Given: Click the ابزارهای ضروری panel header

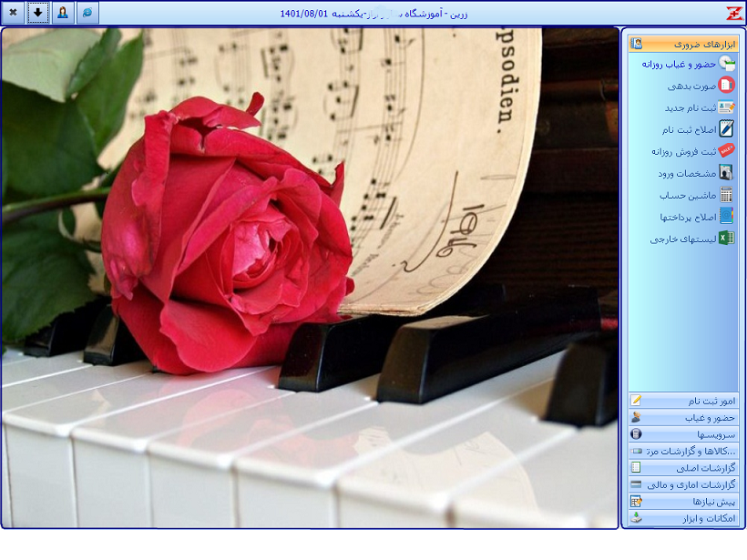Looking at the screenshot, I should (683, 44).
